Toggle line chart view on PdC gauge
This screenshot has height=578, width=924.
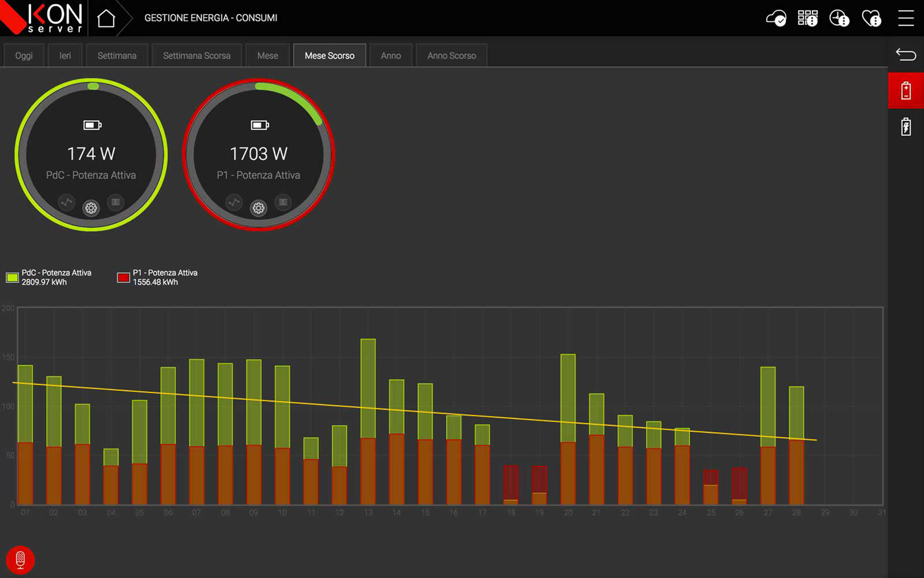click(x=67, y=202)
